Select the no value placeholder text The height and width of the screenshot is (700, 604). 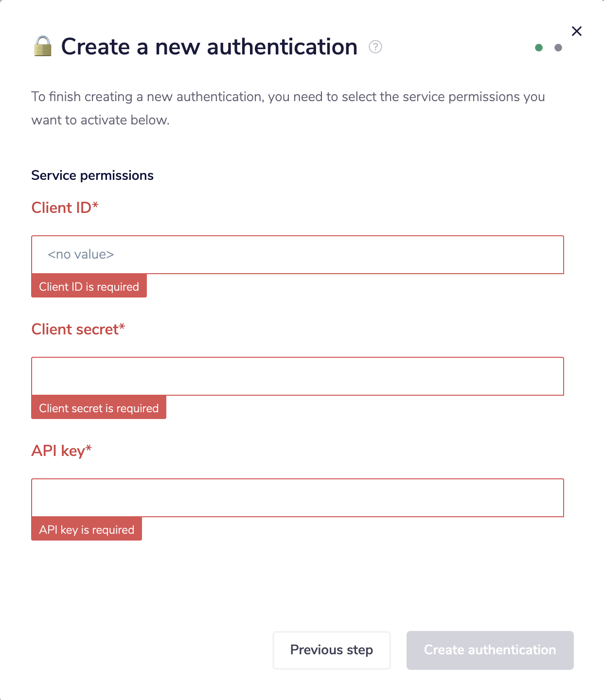point(81,254)
